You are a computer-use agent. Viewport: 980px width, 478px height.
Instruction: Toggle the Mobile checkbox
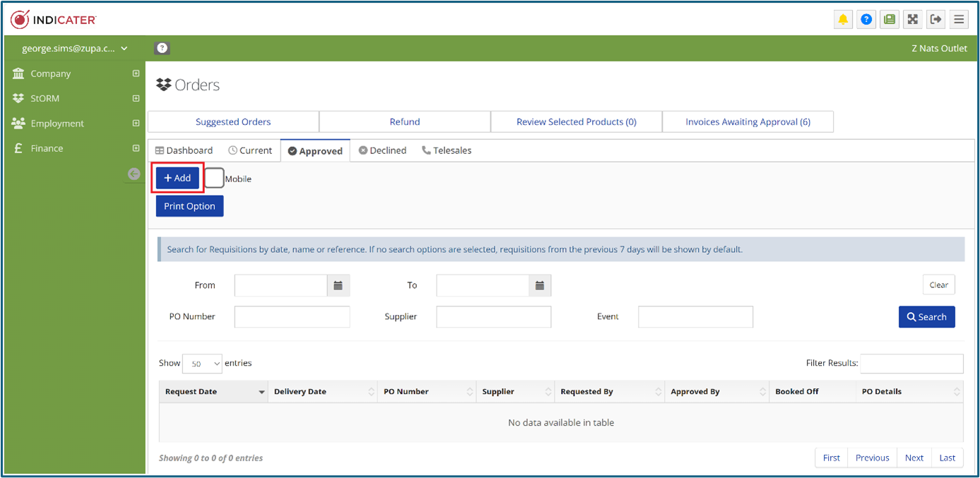(x=215, y=178)
